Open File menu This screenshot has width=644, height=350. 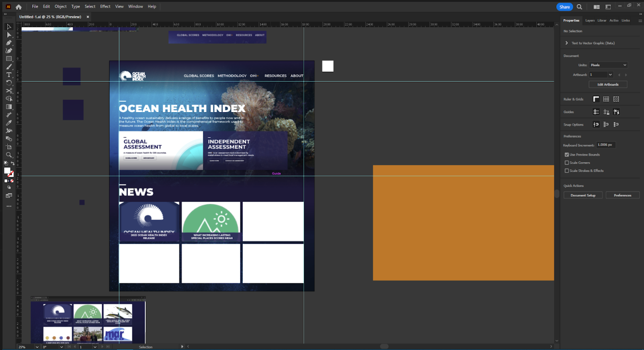(35, 7)
